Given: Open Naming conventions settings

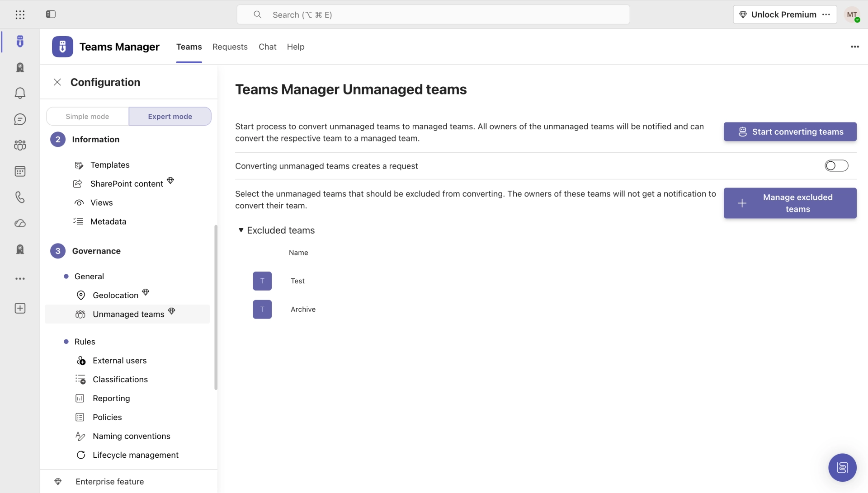Looking at the screenshot, I should (132, 437).
